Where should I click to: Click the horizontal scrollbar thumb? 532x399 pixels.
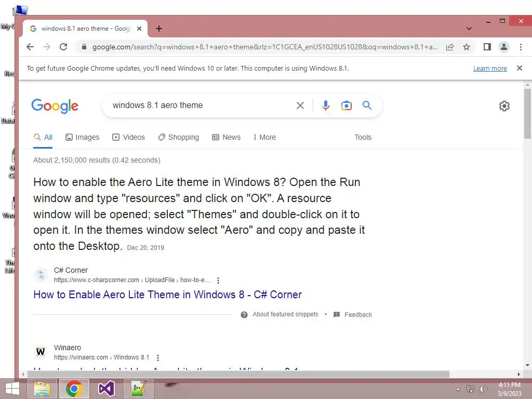[x=238, y=374]
